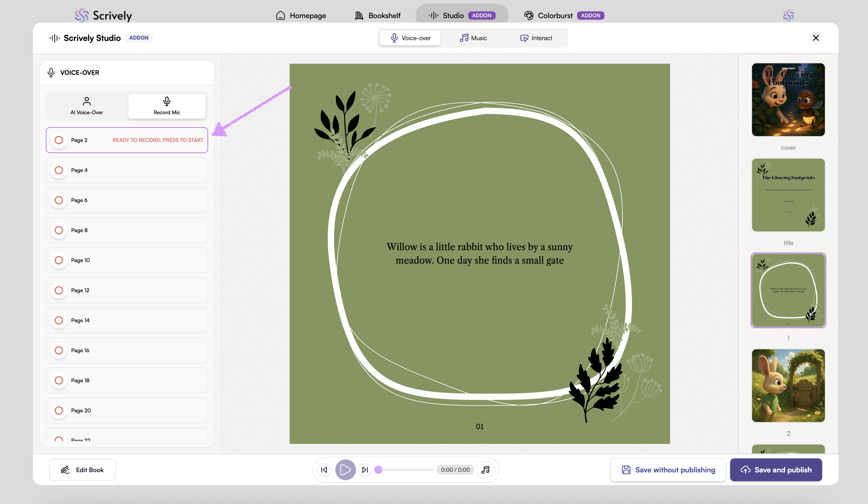The image size is (868, 504).
Task: Click the music note icon in player
Action: point(485,470)
